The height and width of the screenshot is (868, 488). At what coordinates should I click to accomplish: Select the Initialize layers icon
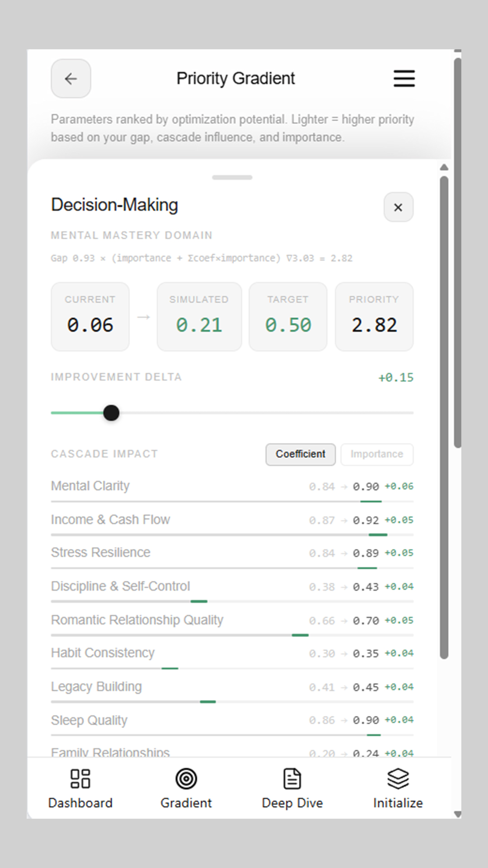point(398,778)
